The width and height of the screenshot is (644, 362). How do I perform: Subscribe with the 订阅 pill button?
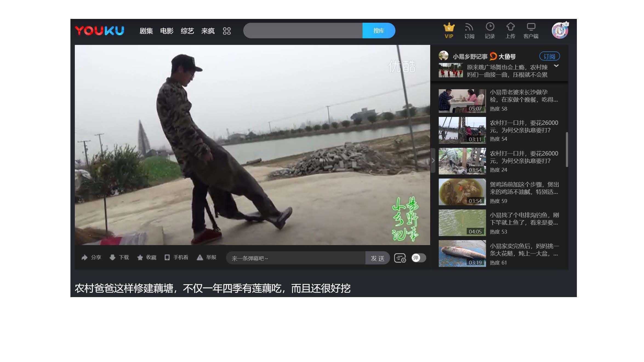pos(549,56)
